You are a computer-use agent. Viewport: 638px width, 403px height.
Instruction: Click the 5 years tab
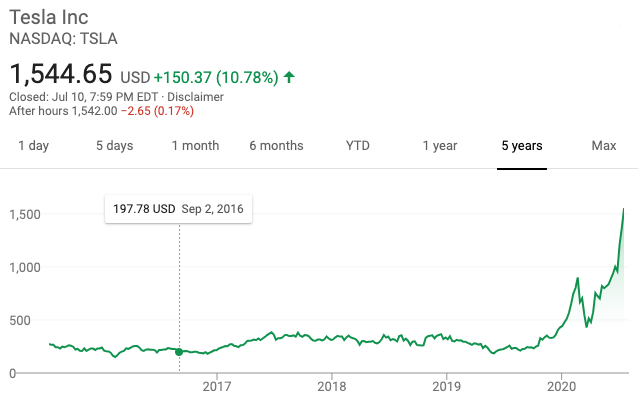pyautogui.click(x=522, y=146)
